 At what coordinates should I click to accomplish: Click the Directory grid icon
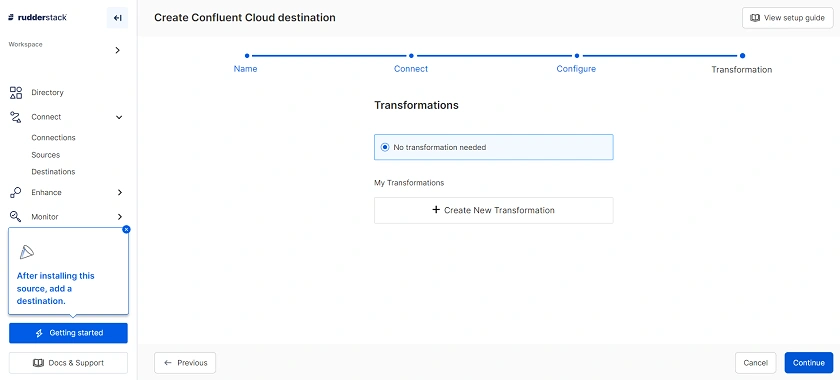pyautogui.click(x=16, y=93)
